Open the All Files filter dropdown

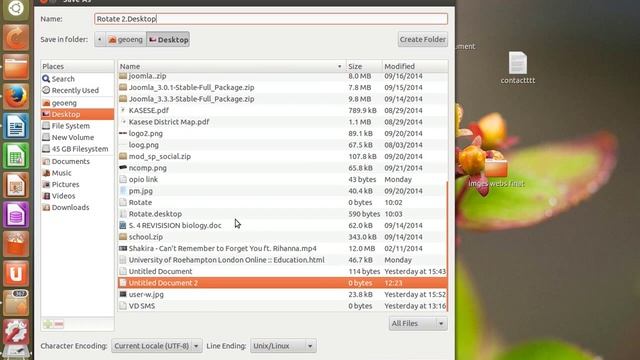[x=418, y=323]
